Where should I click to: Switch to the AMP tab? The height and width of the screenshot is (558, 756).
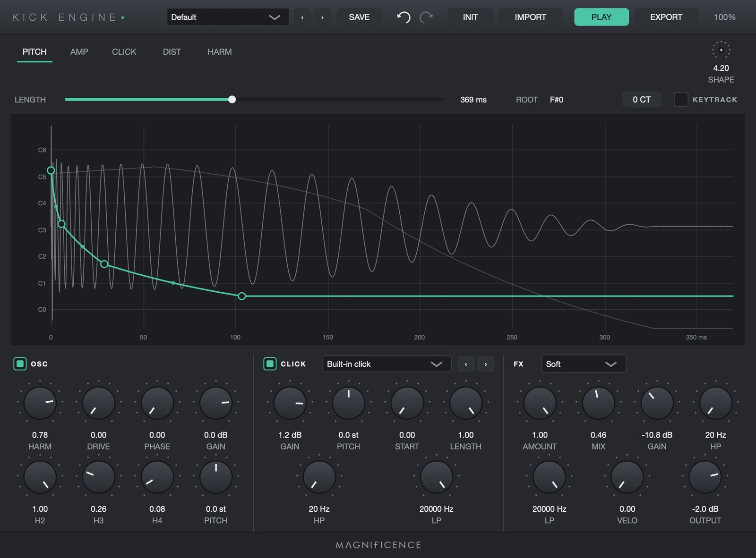pyautogui.click(x=79, y=52)
